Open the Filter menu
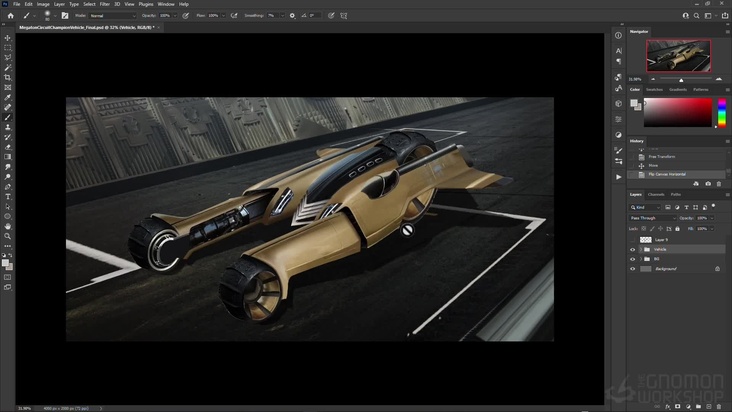The width and height of the screenshot is (732, 412). [x=104, y=4]
